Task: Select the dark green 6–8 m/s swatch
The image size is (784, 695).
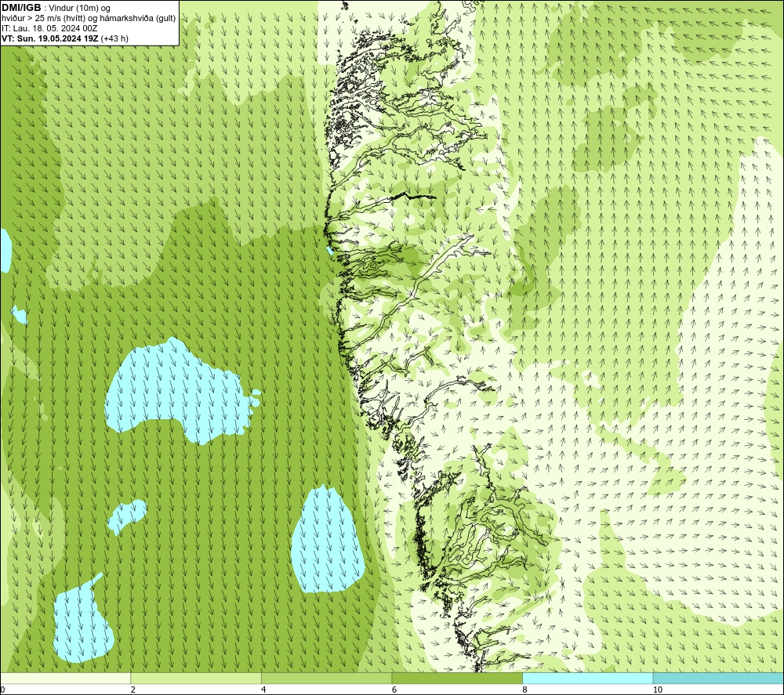Action: [x=457, y=679]
